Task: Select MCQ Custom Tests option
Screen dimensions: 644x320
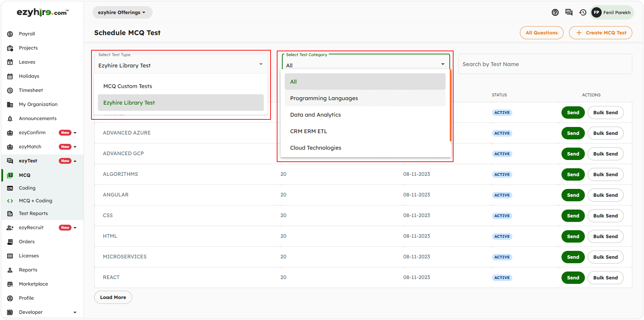Action: click(181, 86)
